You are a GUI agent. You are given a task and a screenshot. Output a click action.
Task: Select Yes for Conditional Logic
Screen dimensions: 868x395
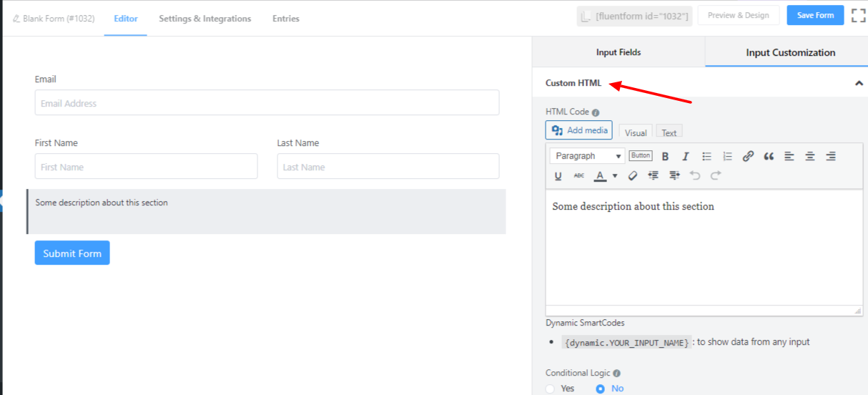point(550,389)
